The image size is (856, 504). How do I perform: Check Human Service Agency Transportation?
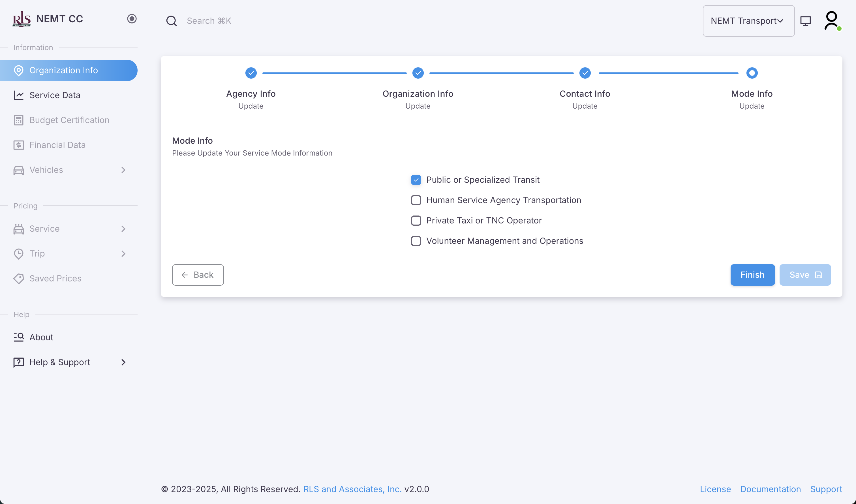click(416, 200)
